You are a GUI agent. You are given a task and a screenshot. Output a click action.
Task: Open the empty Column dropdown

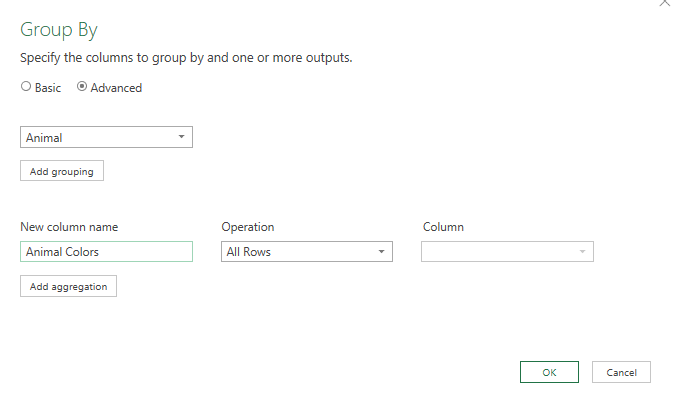[x=507, y=252]
